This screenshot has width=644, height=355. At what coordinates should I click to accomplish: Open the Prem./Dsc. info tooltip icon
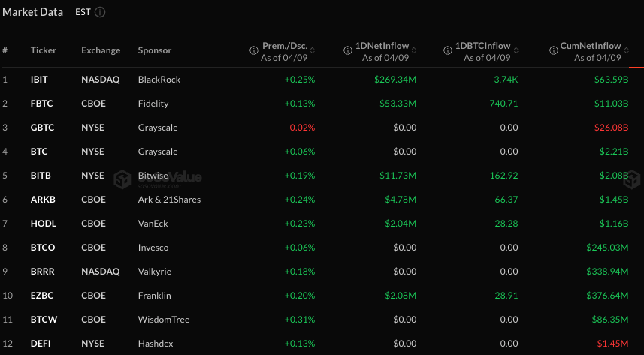point(254,50)
